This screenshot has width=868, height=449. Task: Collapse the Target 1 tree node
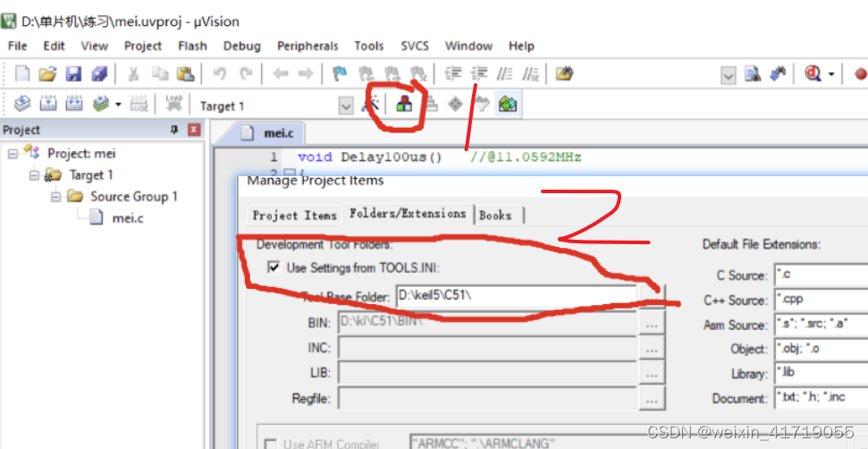(34, 175)
